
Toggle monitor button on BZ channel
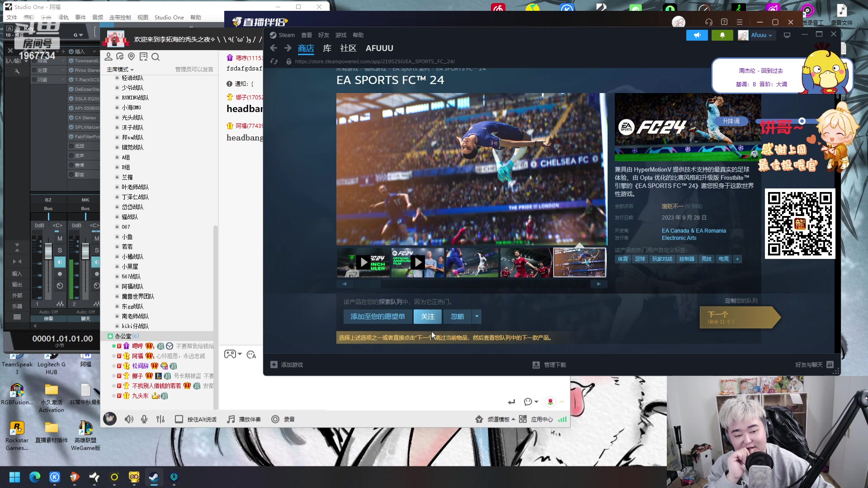(x=60, y=262)
